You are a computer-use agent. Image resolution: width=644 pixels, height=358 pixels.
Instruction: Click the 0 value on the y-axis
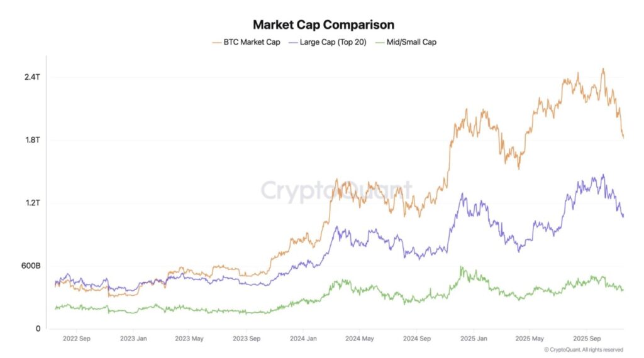38,328
